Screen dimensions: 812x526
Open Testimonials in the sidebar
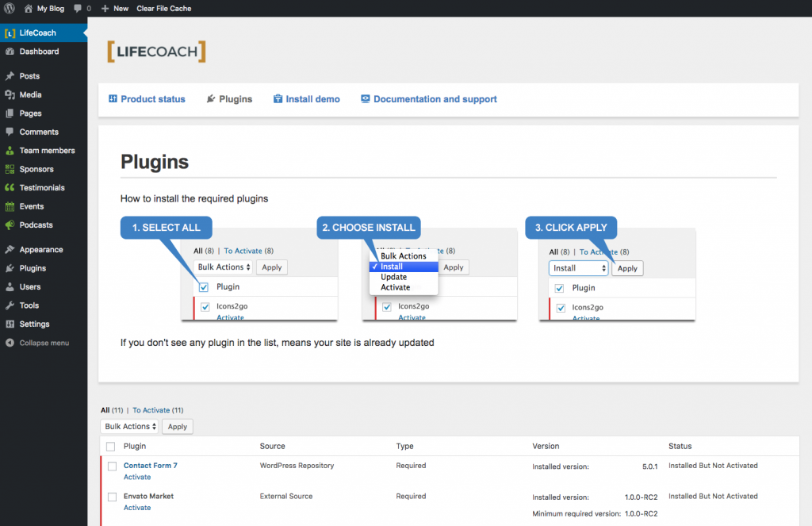pyautogui.click(x=44, y=187)
